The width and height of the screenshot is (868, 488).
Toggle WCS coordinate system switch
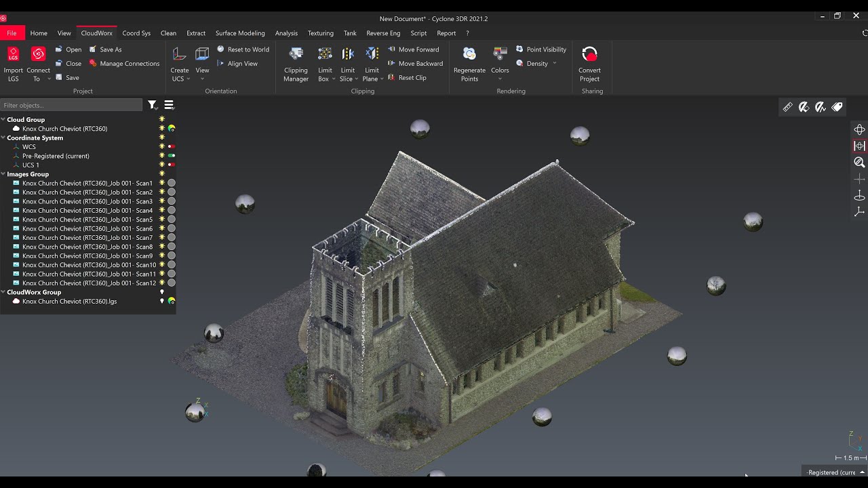click(x=172, y=146)
